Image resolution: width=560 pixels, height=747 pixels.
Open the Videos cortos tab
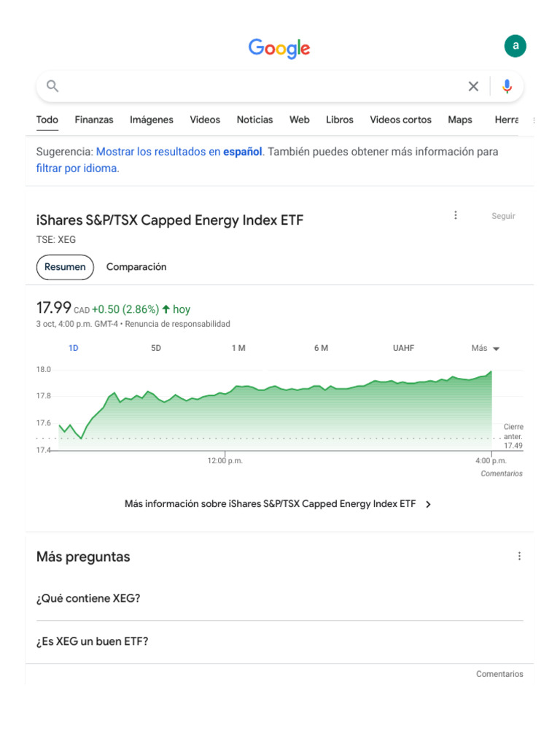[400, 120]
